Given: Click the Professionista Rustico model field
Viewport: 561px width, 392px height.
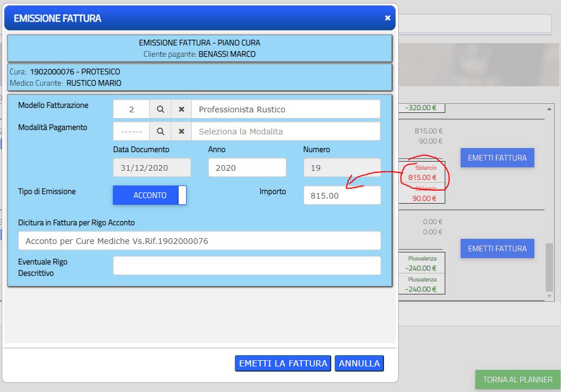Looking at the screenshot, I should click(285, 109).
